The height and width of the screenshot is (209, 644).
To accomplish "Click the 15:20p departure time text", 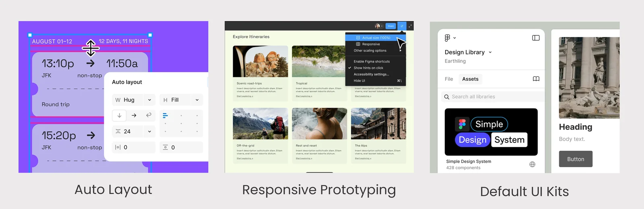I will tap(59, 135).
